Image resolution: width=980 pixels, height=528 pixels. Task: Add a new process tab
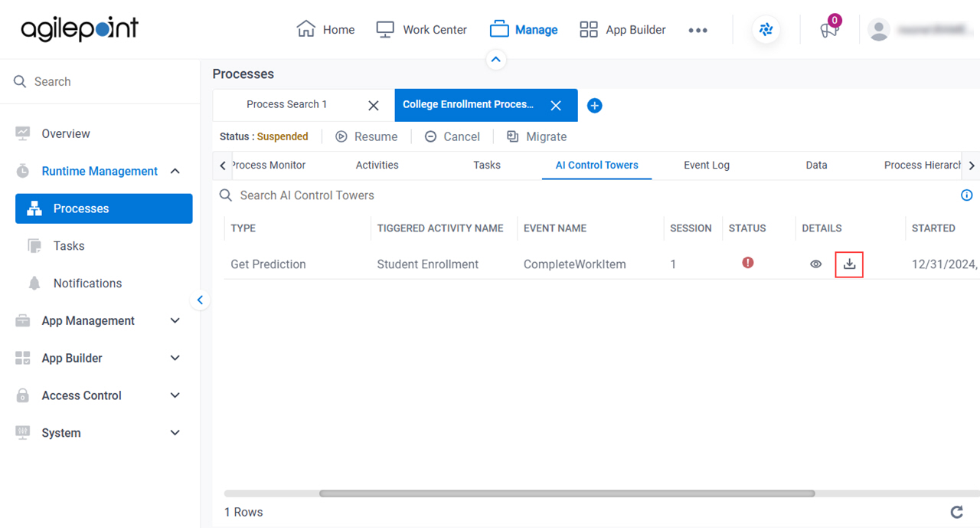tap(594, 106)
